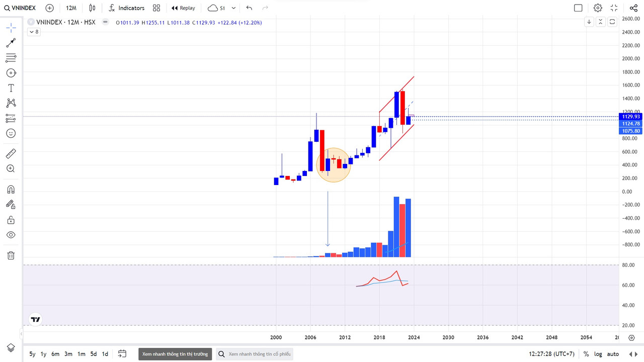Toggle magnet mode

(11, 190)
